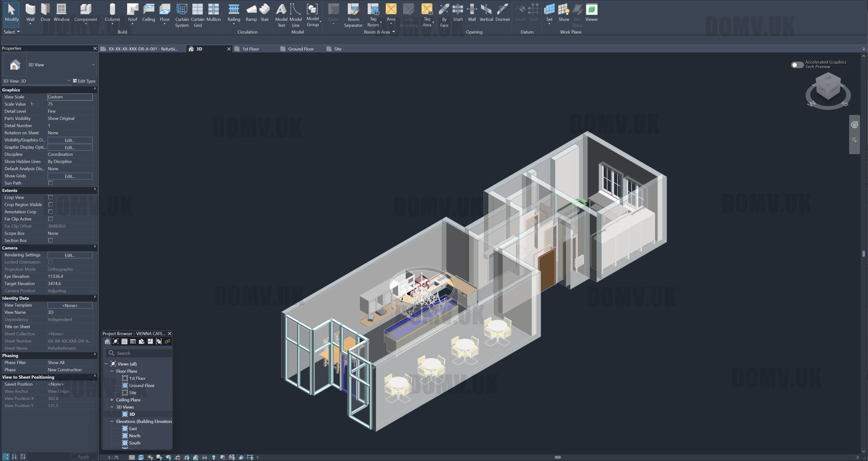Click the horizontal scrollbar thumb in view

(557, 457)
